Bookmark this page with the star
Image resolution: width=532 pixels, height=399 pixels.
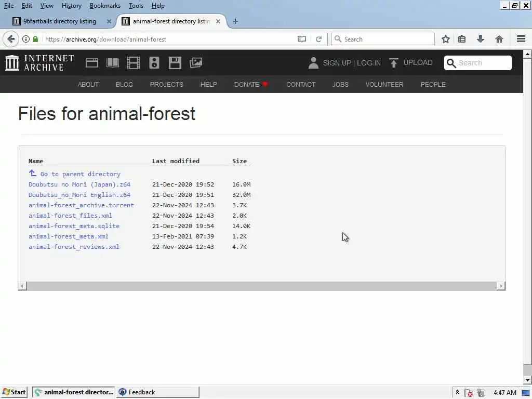point(445,39)
